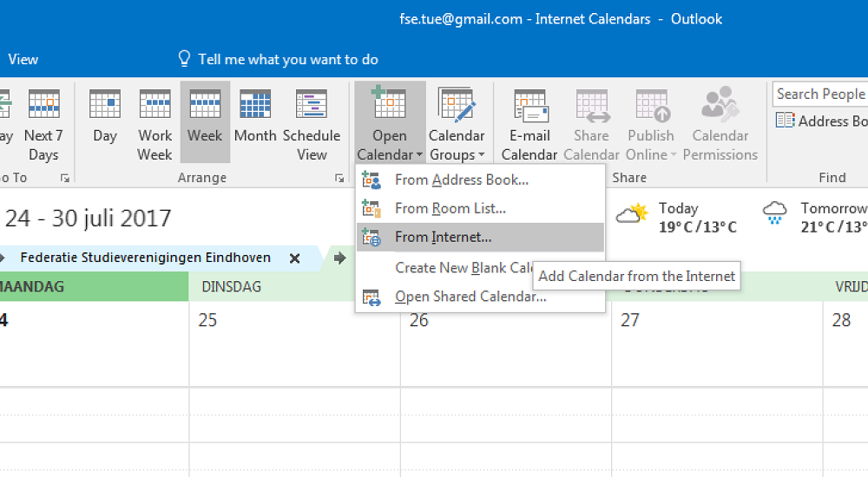Show Next 7 Days

tap(43, 121)
